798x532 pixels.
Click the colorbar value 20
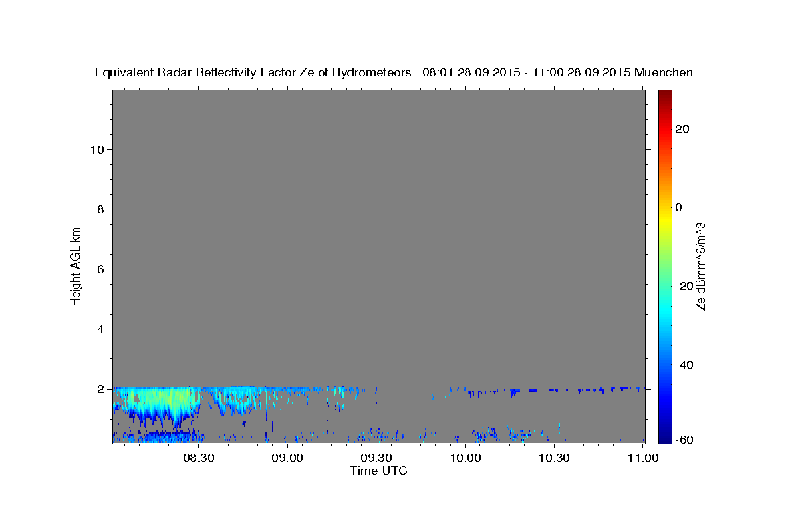(x=682, y=129)
